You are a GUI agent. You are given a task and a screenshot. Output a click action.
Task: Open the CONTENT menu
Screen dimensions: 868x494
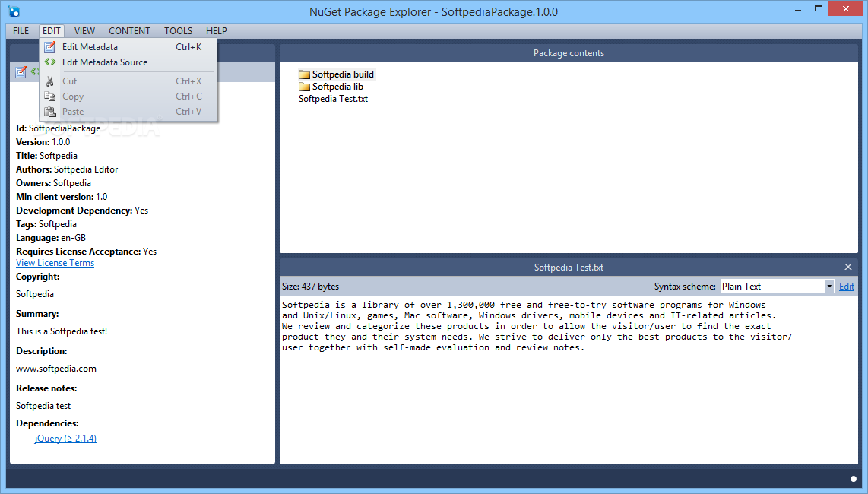click(129, 31)
